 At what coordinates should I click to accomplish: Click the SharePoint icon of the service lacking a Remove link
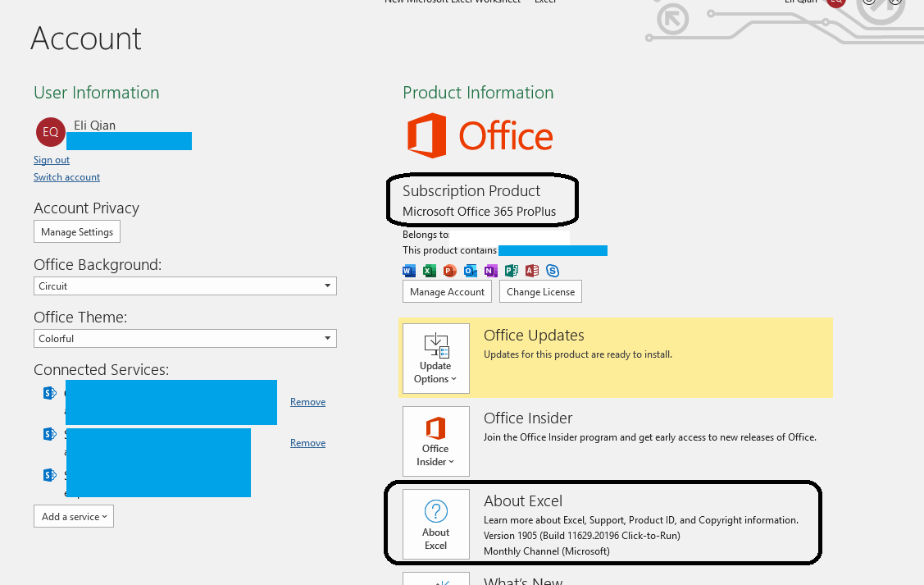click(x=50, y=475)
